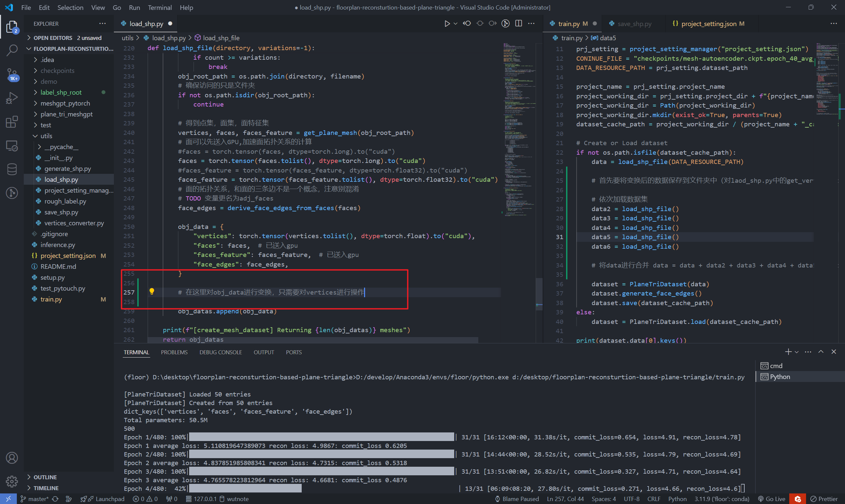Open README.md file in explorer
The width and height of the screenshot is (845, 504).
(x=69, y=267)
